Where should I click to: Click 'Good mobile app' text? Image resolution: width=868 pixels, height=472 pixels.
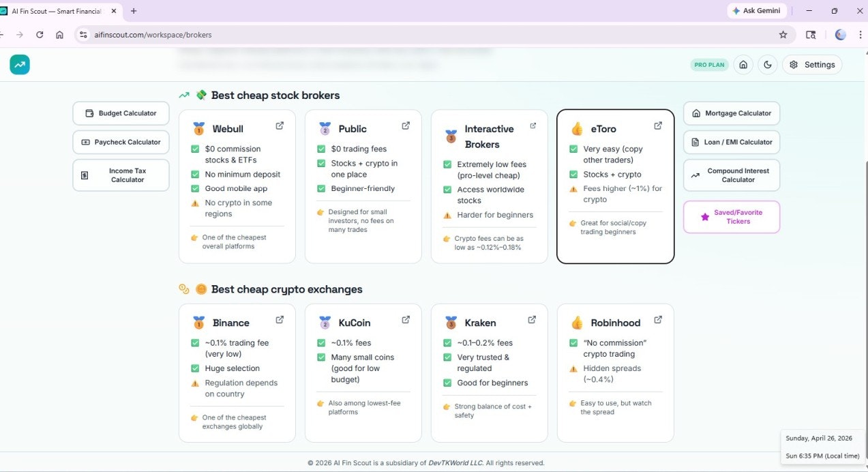point(236,188)
